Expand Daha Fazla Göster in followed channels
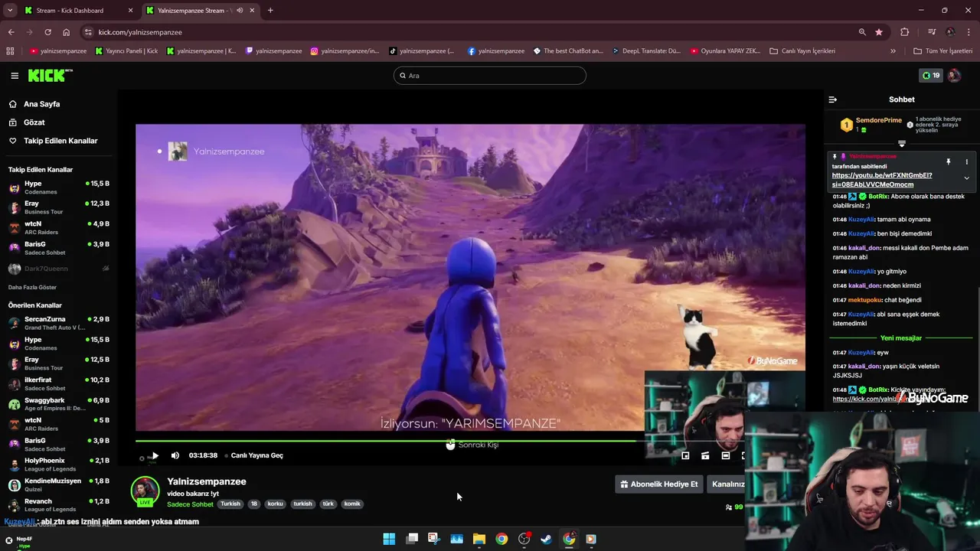Image resolution: width=980 pixels, height=551 pixels. tap(32, 288)
